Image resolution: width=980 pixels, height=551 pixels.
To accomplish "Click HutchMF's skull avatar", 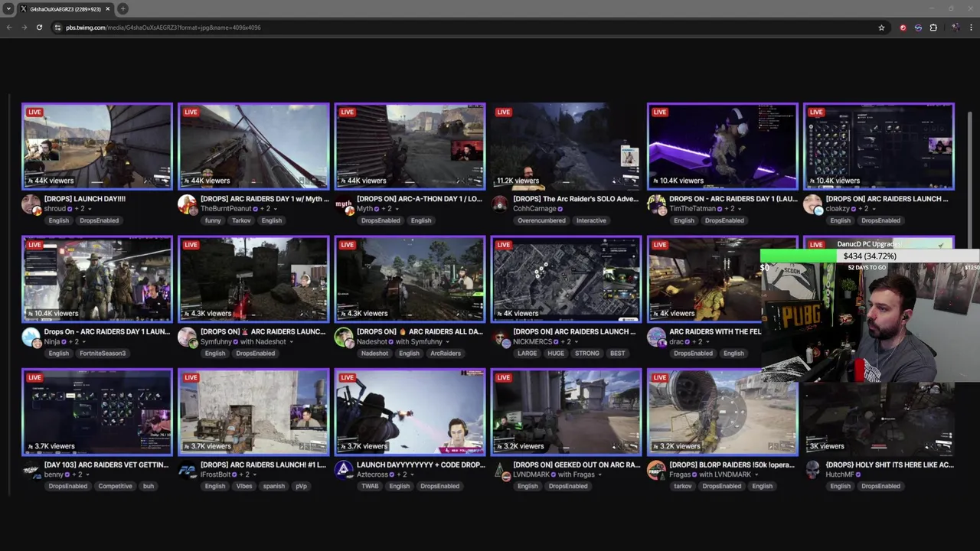I will (812, 470).
